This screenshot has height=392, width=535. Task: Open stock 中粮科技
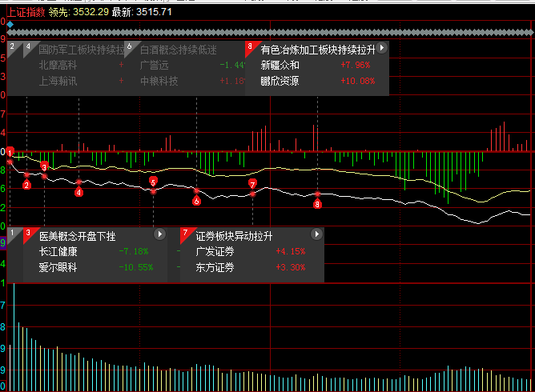[x=159, y=81]
